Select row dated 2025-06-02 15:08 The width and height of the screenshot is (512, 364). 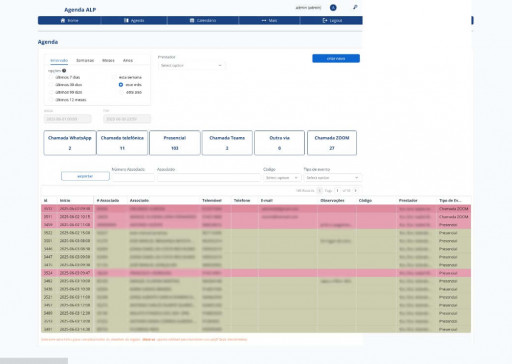click(x=256, y=233)
